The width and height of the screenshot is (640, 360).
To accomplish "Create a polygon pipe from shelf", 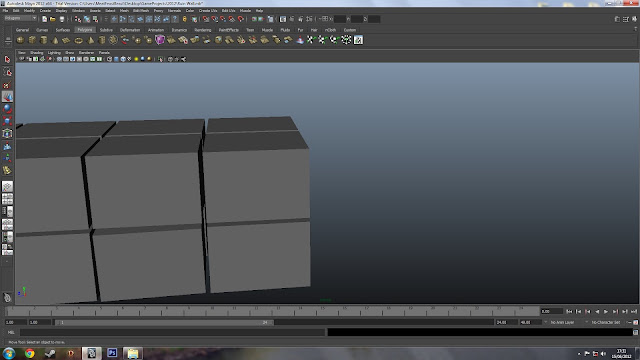I will click(x=102, y=40).
